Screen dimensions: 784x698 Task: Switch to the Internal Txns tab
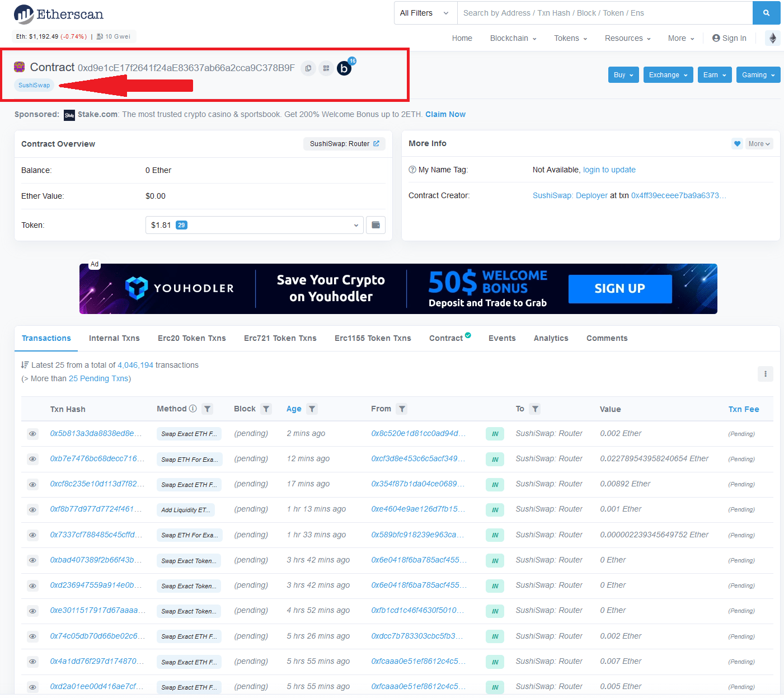click(114, 338)
